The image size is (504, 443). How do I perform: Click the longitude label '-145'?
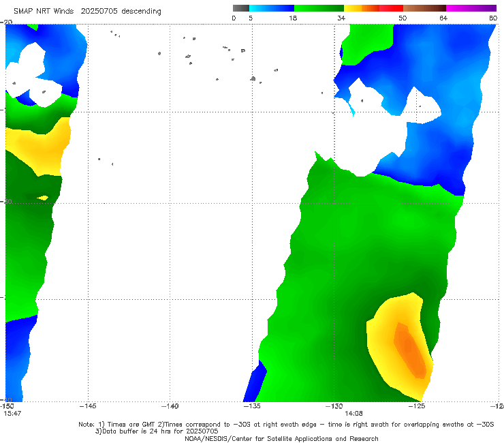coord(88,406)
